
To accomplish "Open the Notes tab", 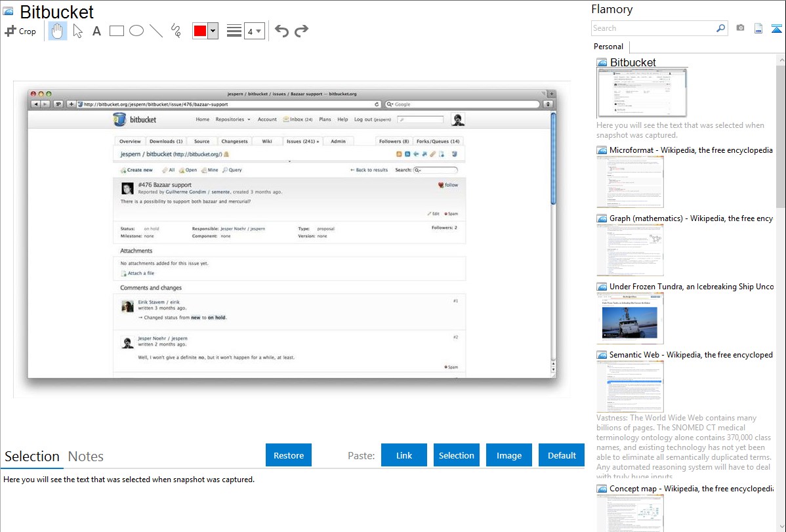I will 86,457.
